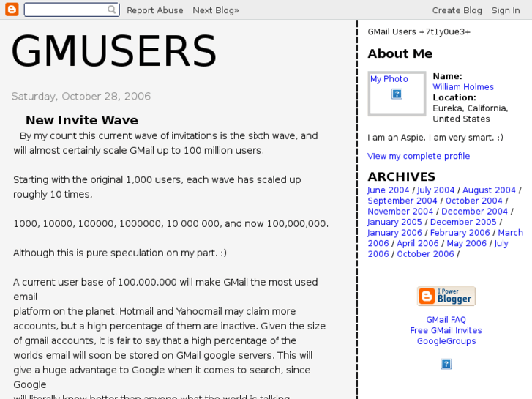532x399 pixels.
Task: Open the October 2006 archive
Action: tap(425, 254)
